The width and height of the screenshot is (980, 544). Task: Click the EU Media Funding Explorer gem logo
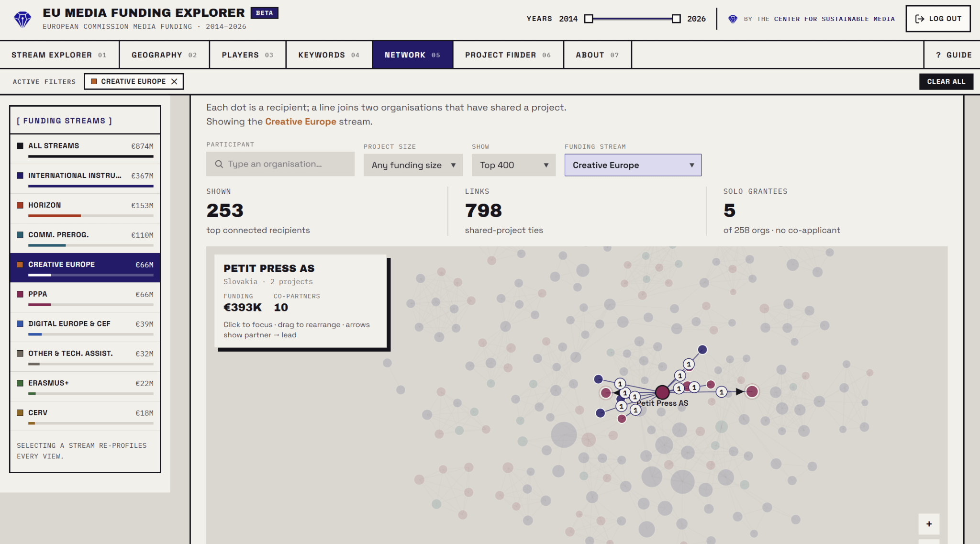point(22,19)
